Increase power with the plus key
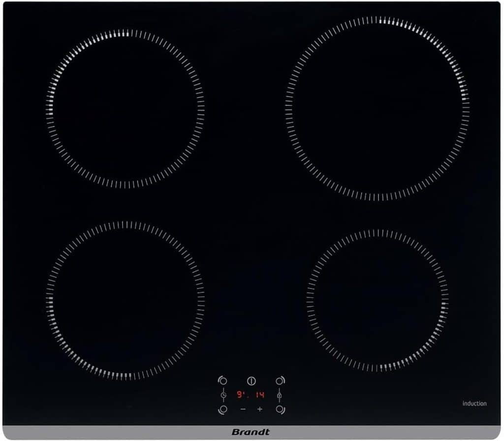The height and width of the screenshot is (441, 504). coord(260,409)
